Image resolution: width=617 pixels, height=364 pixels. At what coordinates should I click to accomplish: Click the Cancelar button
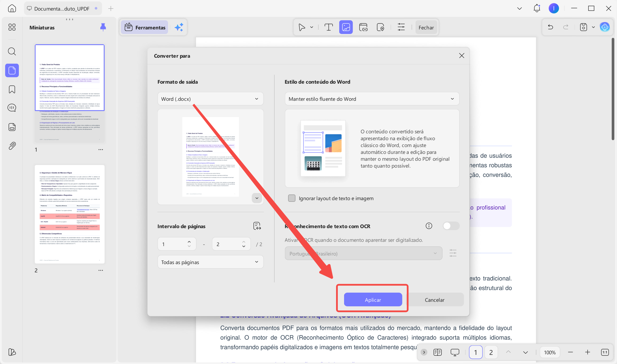[x=434, y=299]
